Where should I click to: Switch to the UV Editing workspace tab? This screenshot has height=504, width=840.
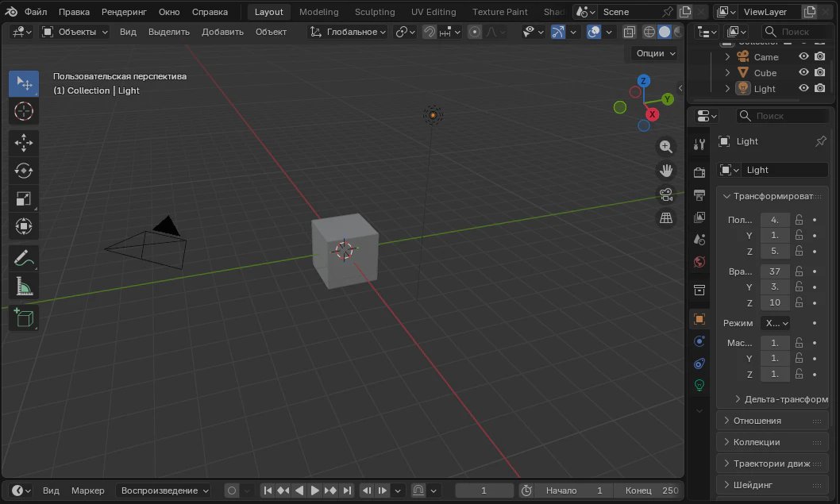tap(433, 12)
